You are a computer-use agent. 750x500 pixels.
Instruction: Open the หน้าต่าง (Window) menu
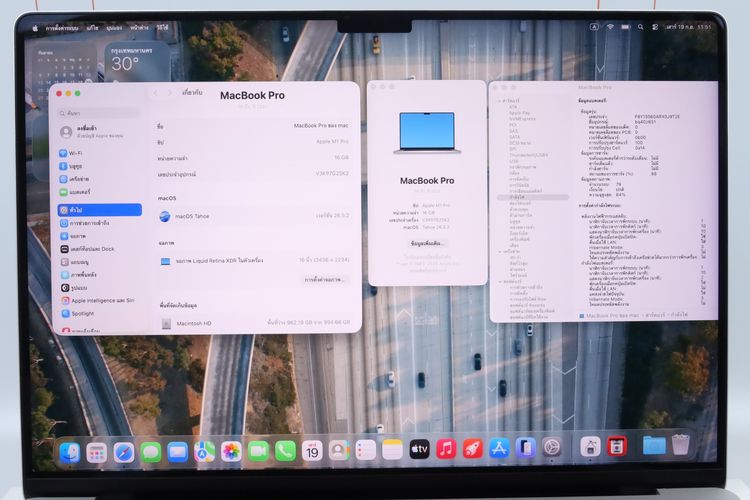click(139, 28)
